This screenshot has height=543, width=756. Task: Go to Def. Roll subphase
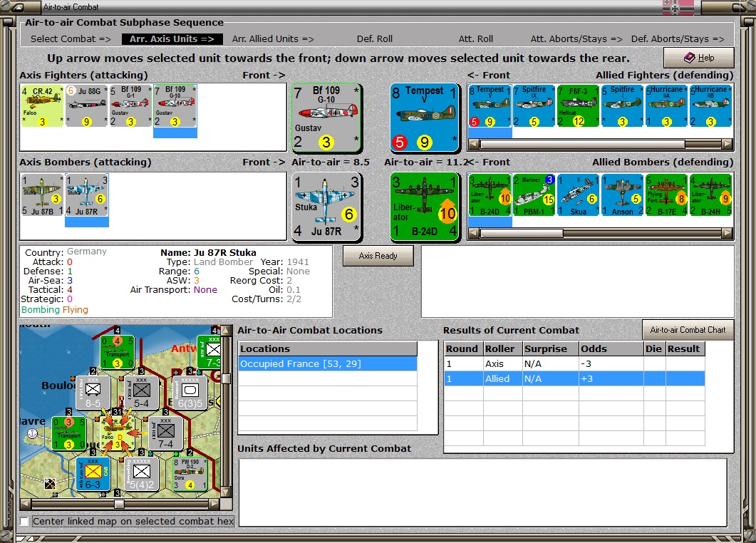pyautogui.click(x=375, y=39)
